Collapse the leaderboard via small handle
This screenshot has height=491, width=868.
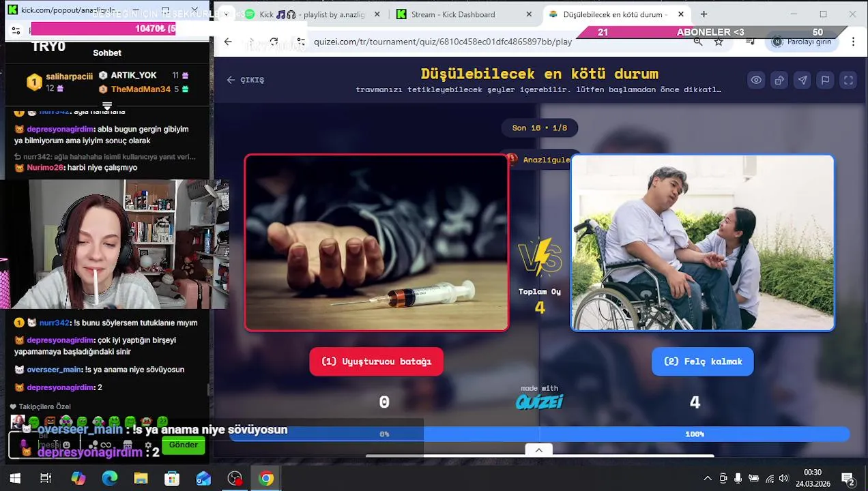[x=107, y=106]
